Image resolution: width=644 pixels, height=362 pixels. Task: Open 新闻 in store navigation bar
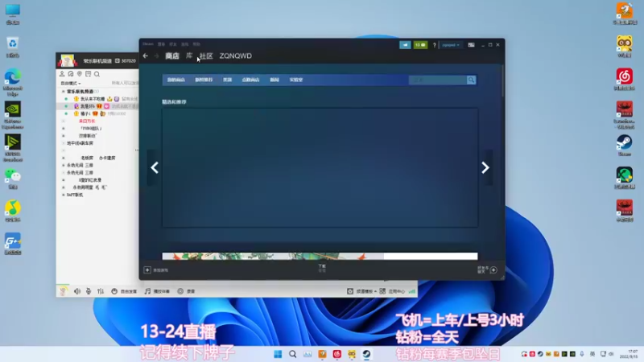pos(275,80)
